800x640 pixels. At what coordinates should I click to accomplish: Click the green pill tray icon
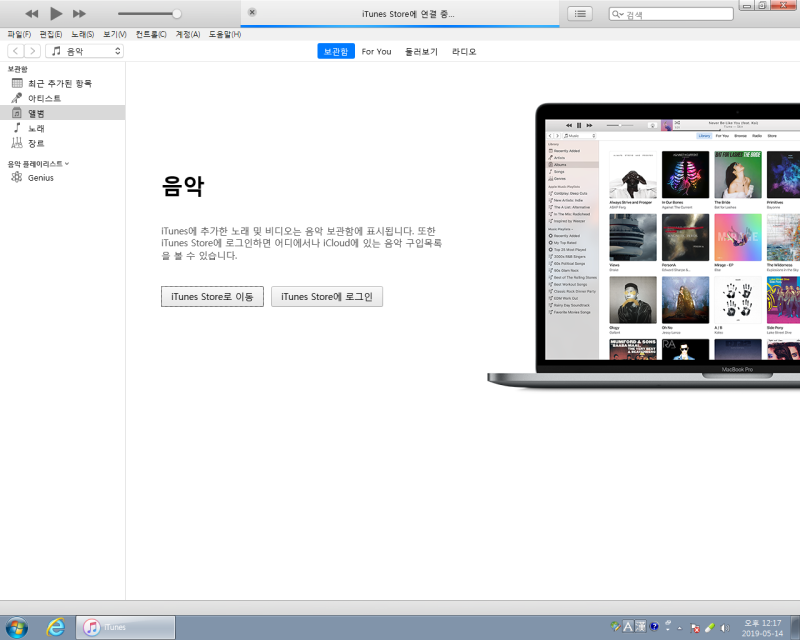tap(710, 628)
